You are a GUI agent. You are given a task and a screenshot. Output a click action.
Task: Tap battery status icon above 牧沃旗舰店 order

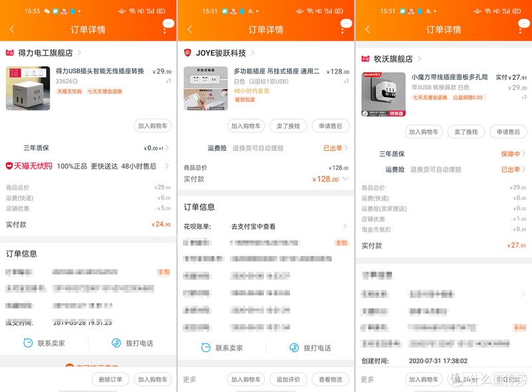click(517, 11)
